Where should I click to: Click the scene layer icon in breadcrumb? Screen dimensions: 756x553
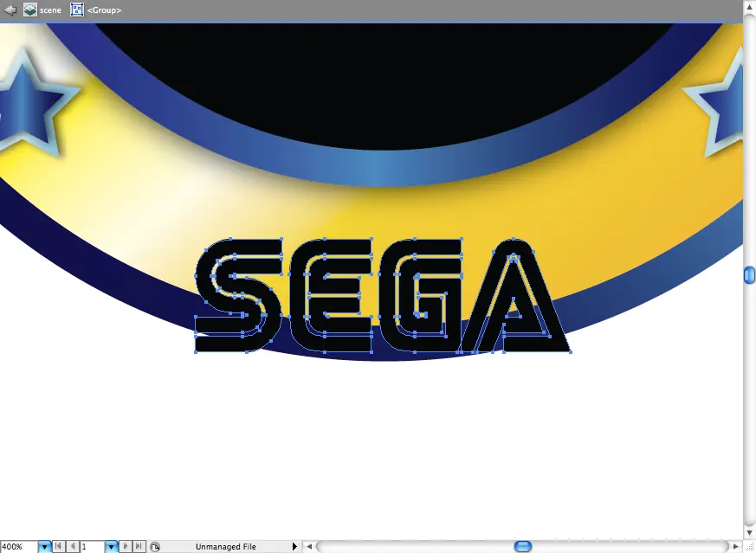30,10
